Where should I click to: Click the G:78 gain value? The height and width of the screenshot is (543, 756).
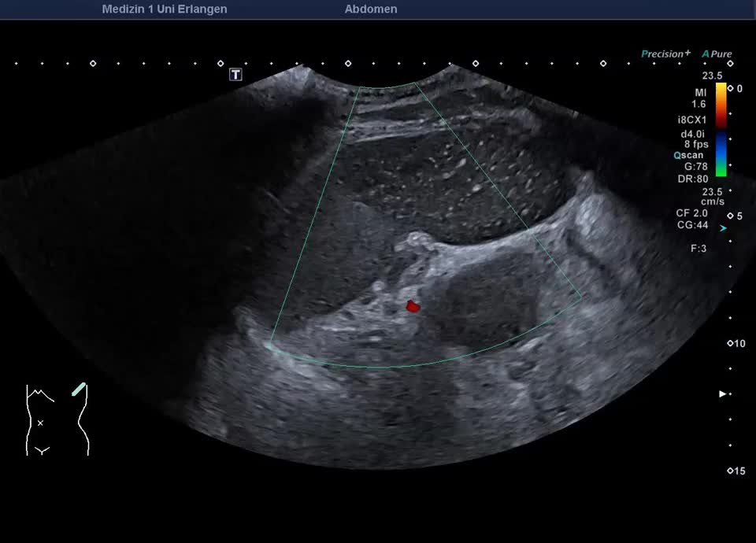tap(695, 167)
